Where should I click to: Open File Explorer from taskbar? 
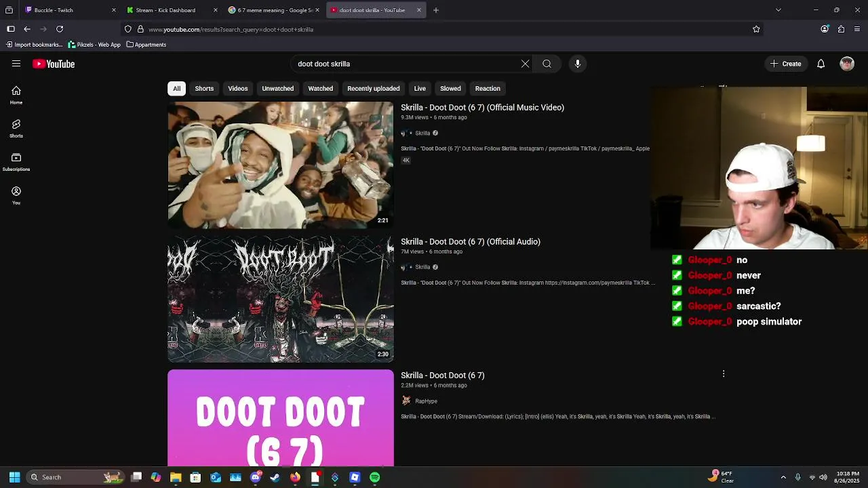tap(176, 477)
